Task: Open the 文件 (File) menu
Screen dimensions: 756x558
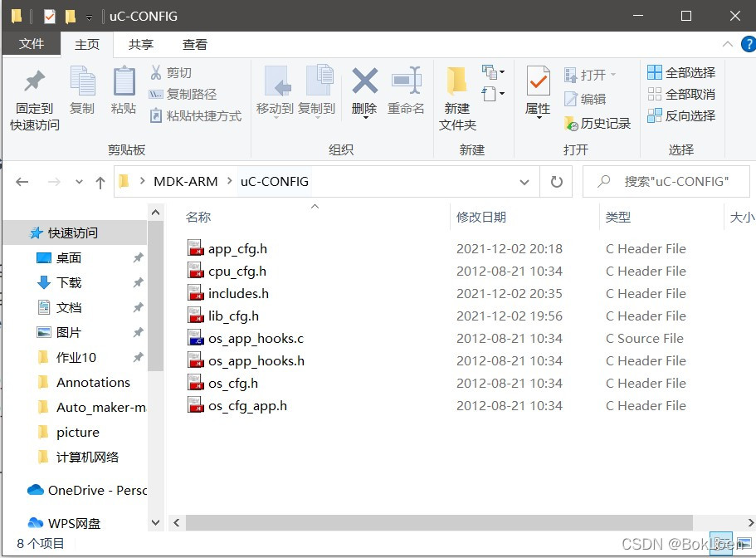Action: pyautogui.click(x=31, y=44)
